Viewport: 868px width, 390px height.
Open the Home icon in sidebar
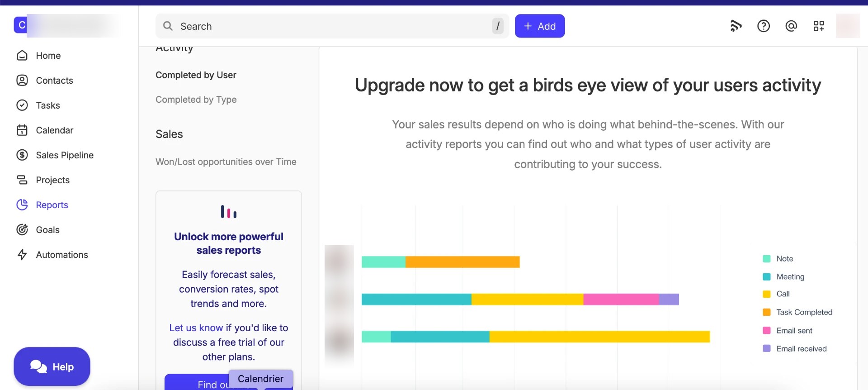point(22,56)
